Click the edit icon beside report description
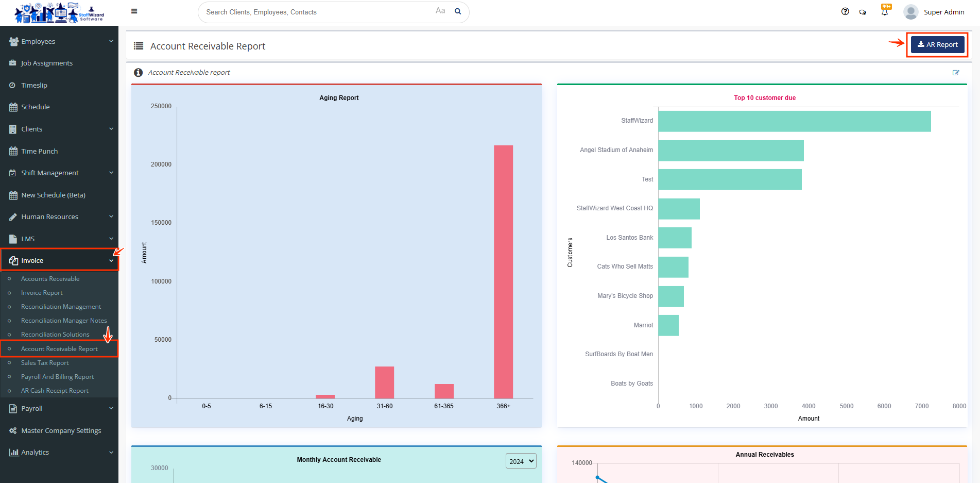The height and width of the screenshot is (483, 980). click(x=956, y=73)
